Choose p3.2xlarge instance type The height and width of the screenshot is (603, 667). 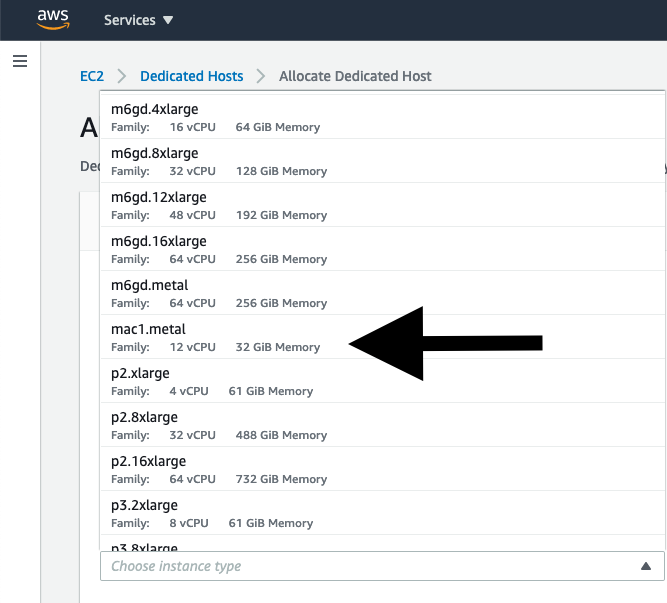[x=382, y=513]
